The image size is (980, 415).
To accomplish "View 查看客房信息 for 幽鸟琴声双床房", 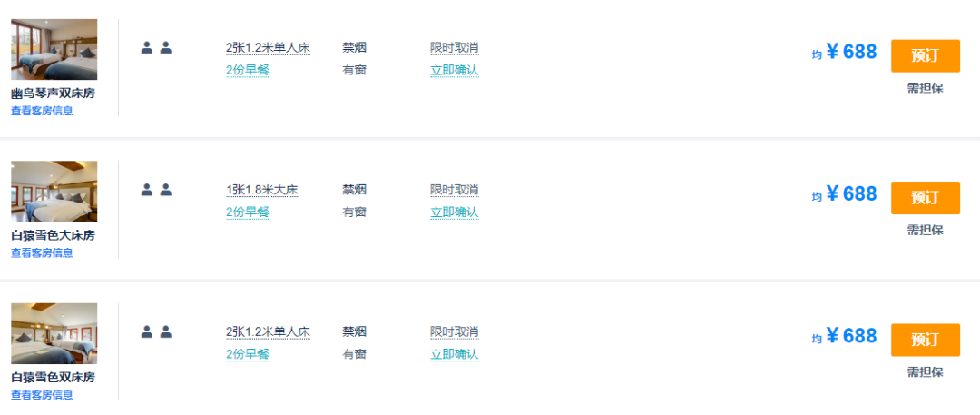I will [42, 111].
